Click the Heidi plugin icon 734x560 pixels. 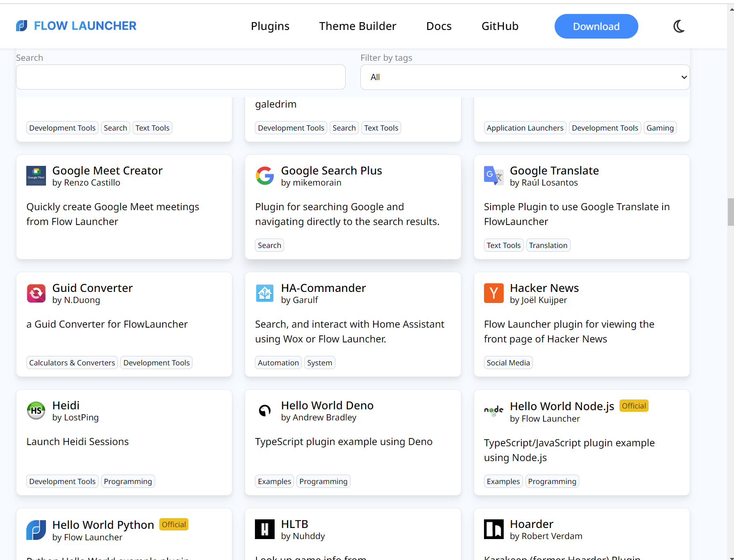(x=36, y=411)
